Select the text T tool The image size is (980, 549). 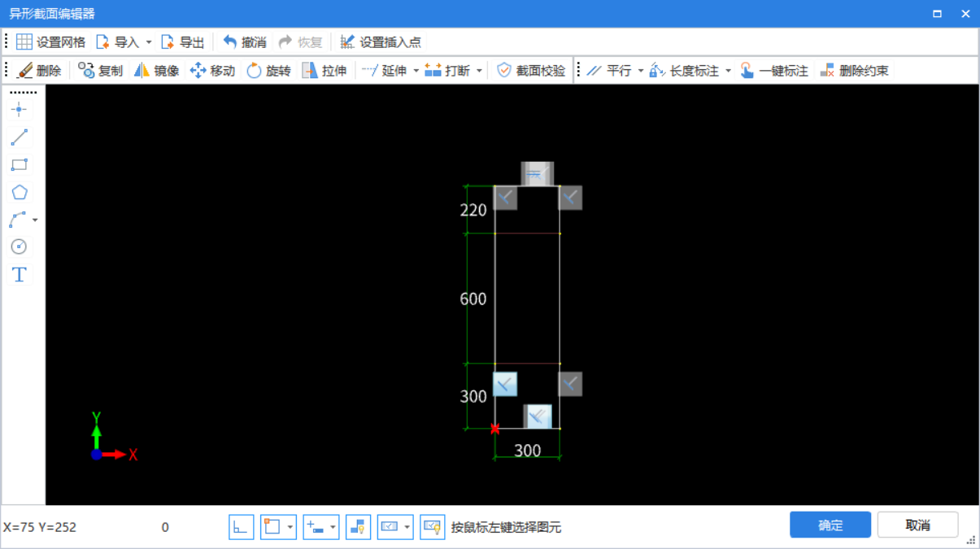(x=19, y=274)
